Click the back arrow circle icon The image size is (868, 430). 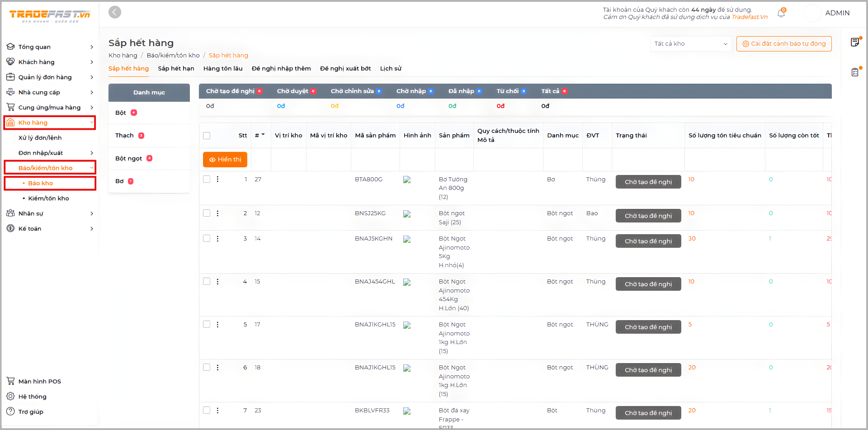point(115,12)
